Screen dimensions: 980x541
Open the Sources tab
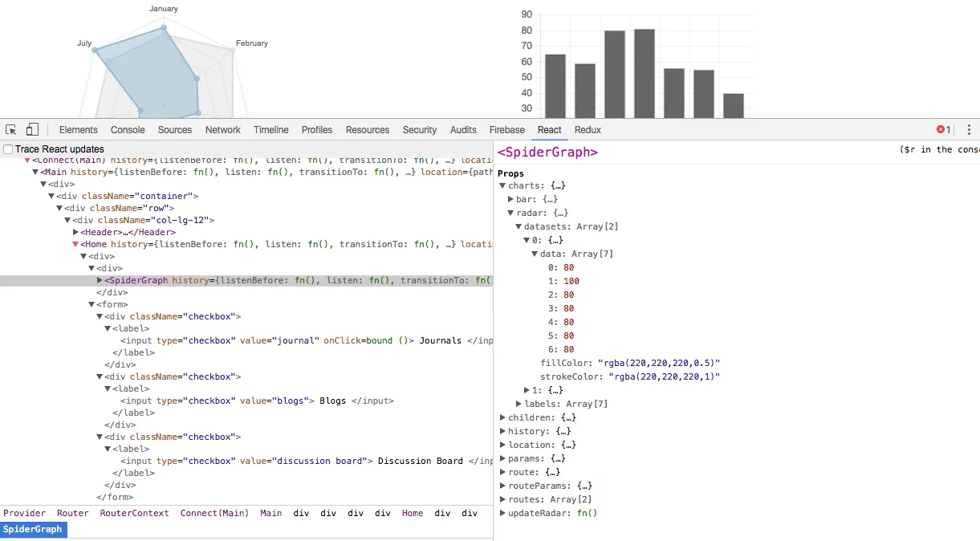click(x=175, y=130)
